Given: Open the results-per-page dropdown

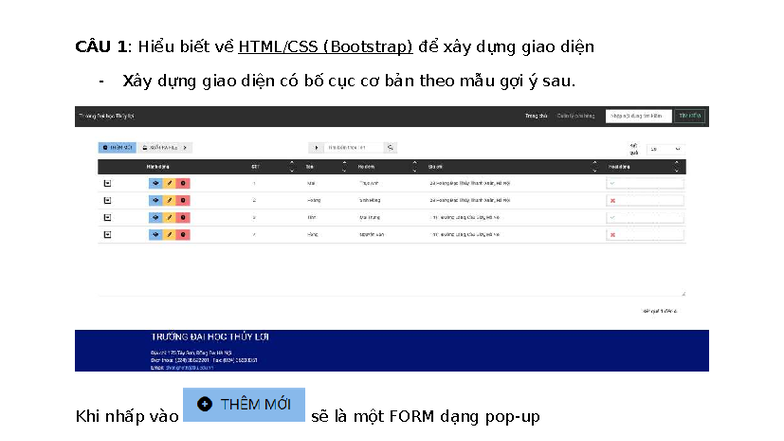Looking at the screenshot, I should click(665, 149).
